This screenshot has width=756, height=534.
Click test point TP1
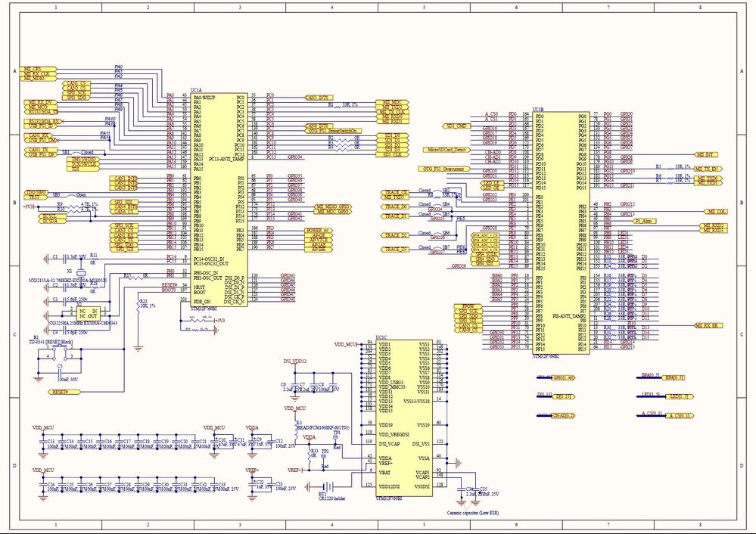(x=336, y=436)
